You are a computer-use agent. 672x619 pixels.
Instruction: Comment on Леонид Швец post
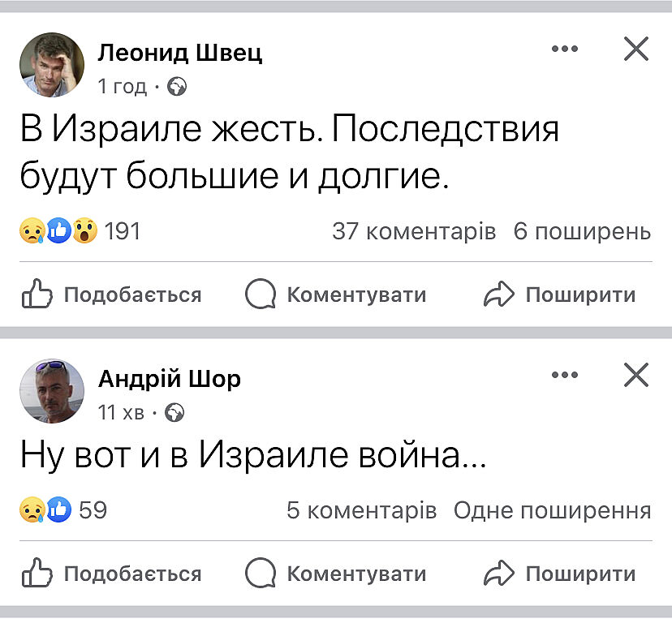click(336, 294)
